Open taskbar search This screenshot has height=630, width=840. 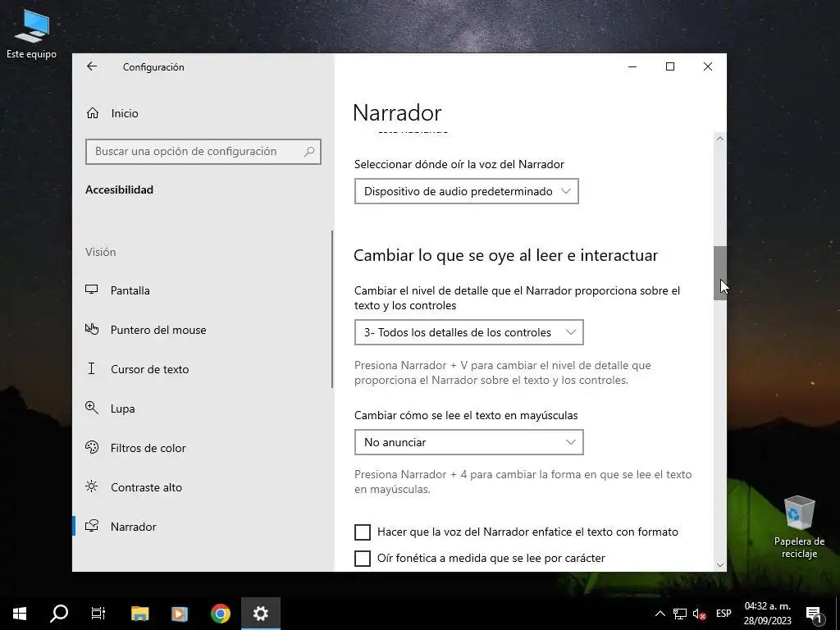click(59, 614)
